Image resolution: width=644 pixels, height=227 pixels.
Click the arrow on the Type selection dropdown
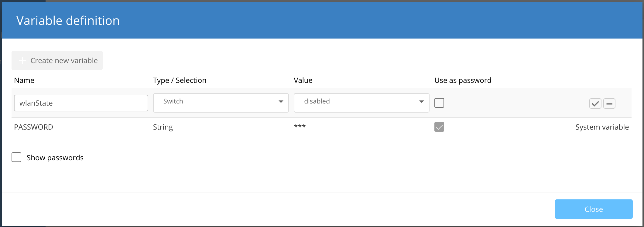[x=281, y=102]
